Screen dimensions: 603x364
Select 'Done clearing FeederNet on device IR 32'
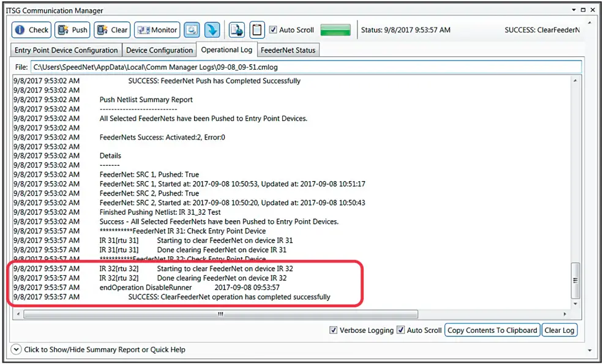[222, 278]
